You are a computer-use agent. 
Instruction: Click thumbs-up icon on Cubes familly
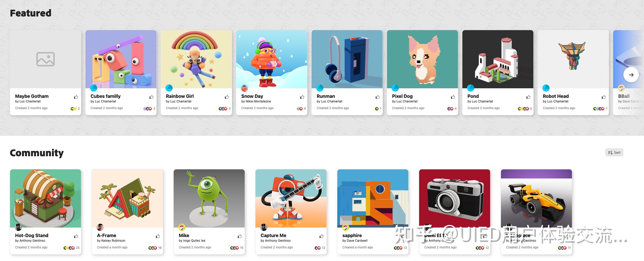(151, 97)
